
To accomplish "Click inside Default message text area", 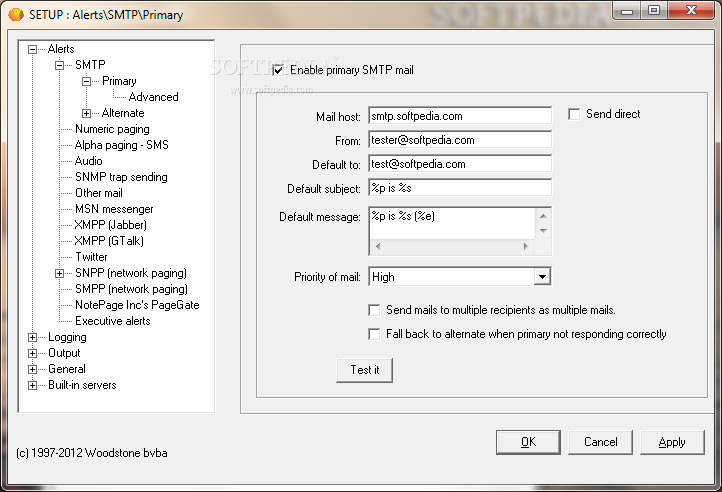I will [x=452, y=223].
